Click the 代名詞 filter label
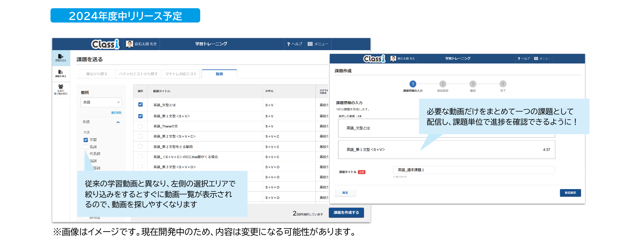The width and height of the screenshot is (644, 247). [x=95, y=154]
